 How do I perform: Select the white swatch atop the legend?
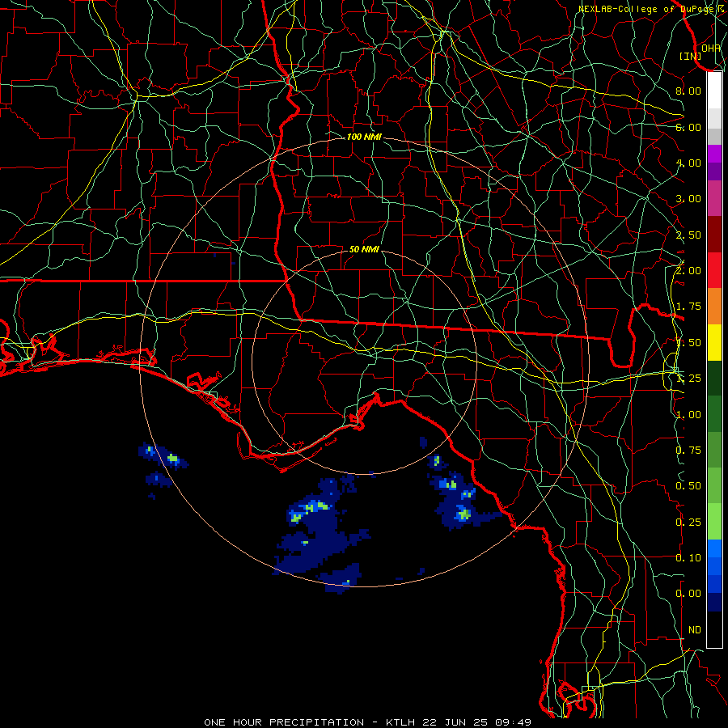click(x=714, y=91)
